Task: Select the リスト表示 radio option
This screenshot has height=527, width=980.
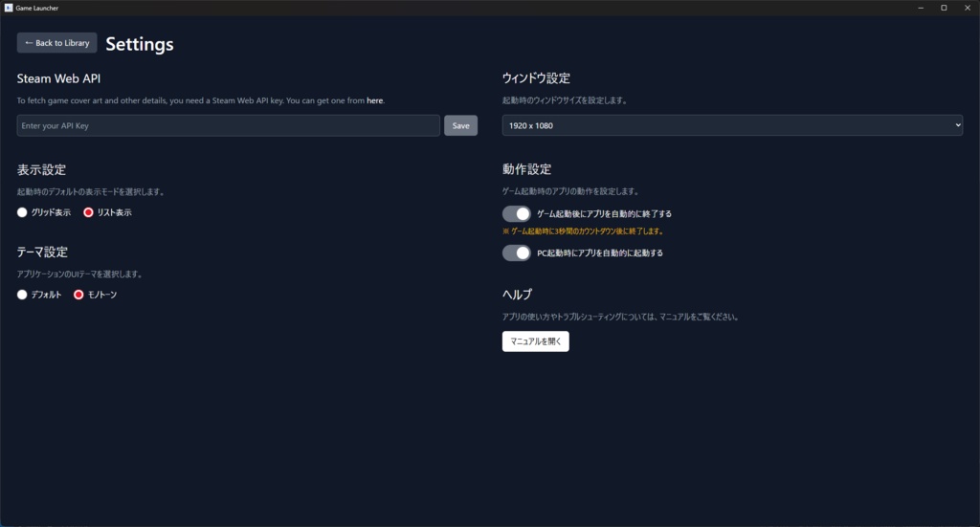Action: pyautogui.click(x=88, y=212)
